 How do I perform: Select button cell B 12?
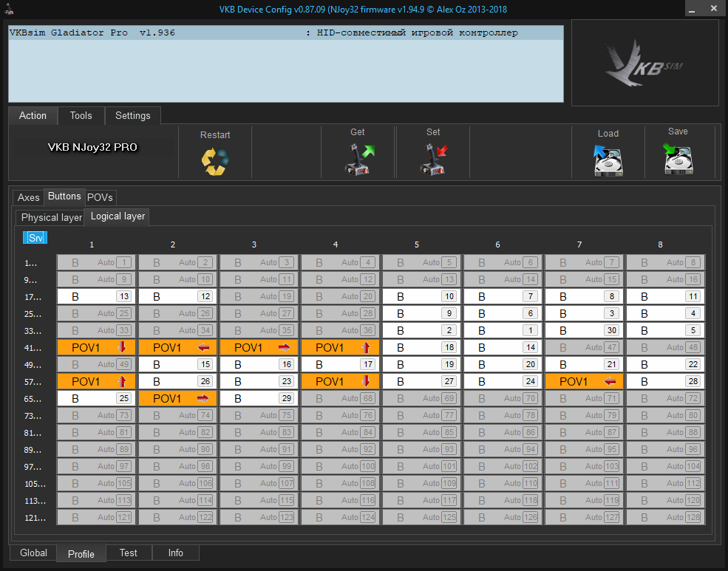pos(177,296)
